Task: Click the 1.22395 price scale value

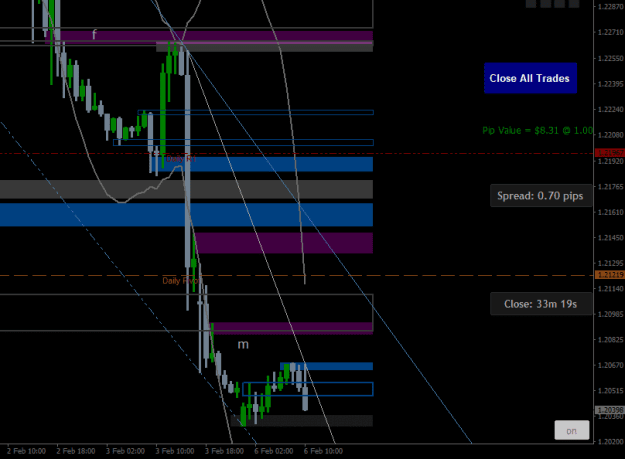Action: (611, 84)
